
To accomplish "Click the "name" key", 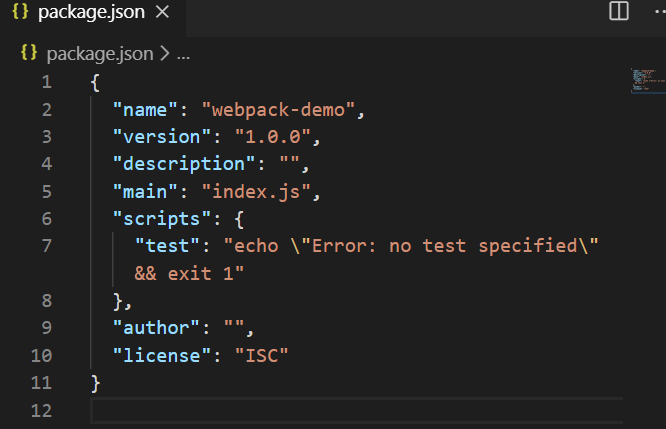I will pyautogui.click(x=145, y=110).
